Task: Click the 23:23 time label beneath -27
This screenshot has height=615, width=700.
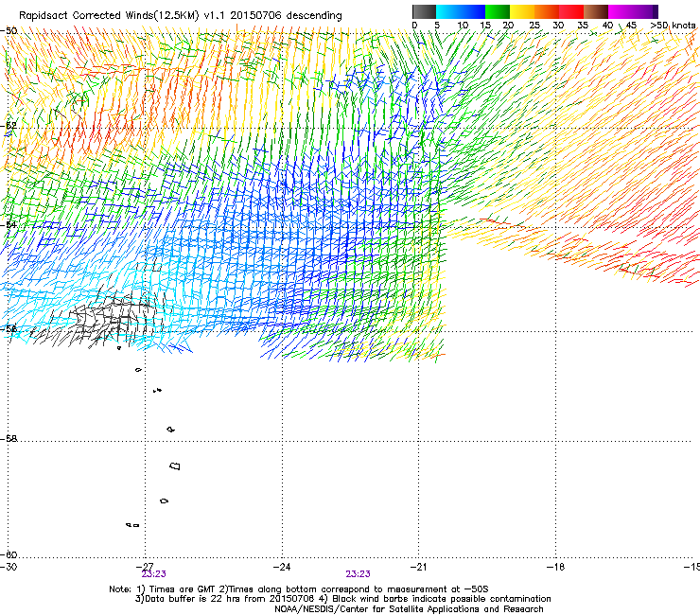Action: click(x=153, y=574)
